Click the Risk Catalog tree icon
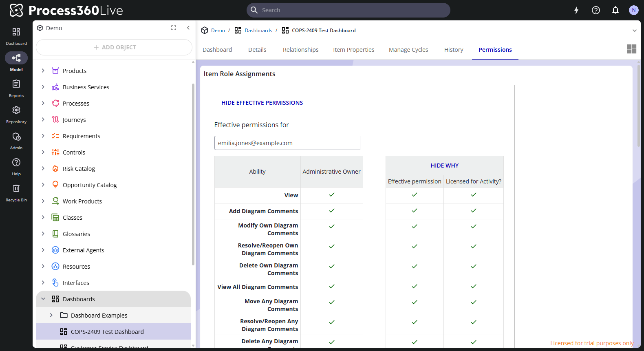This screenshot has height=351, width=644. 55,168
